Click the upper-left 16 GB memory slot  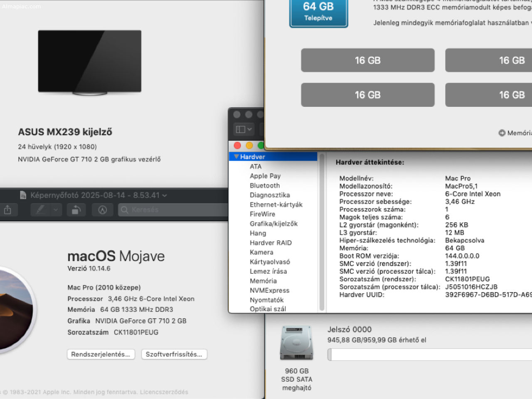coord(368,60)
